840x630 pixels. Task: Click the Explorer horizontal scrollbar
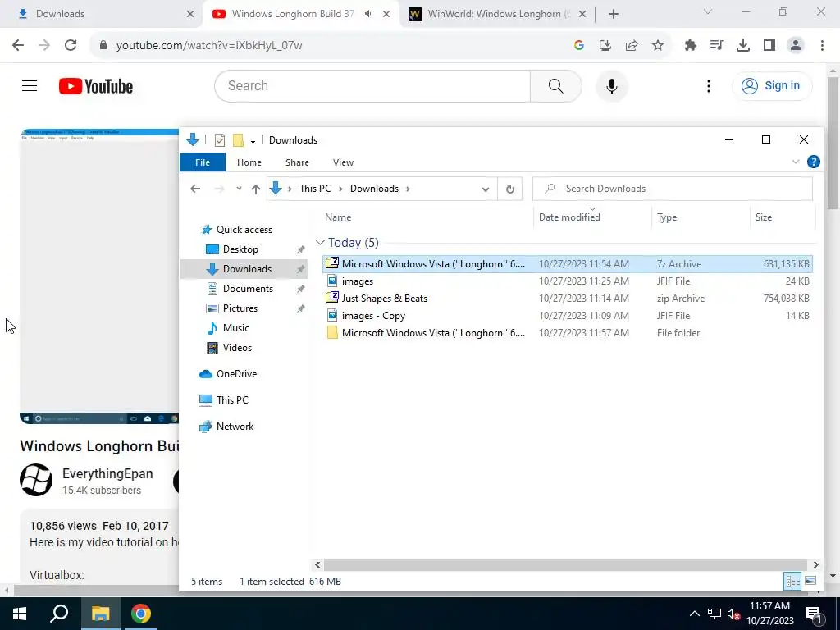(x=566, y=564)
